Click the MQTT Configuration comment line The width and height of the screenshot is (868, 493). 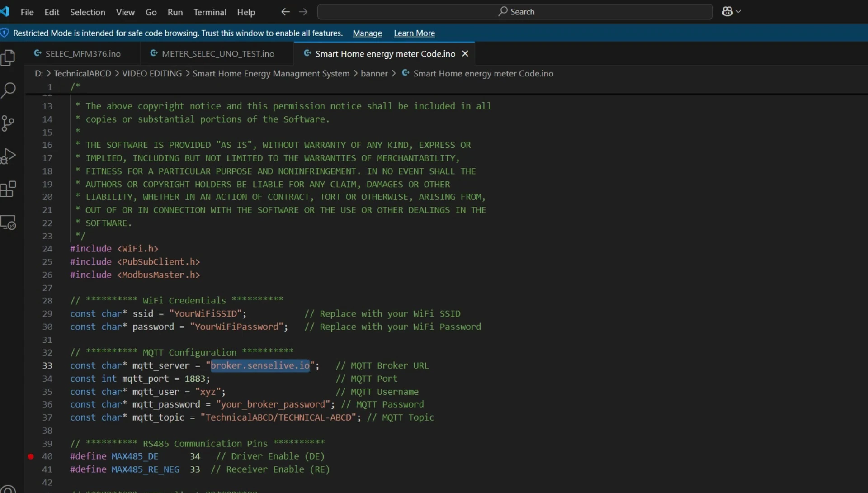[x=182, y=352]
